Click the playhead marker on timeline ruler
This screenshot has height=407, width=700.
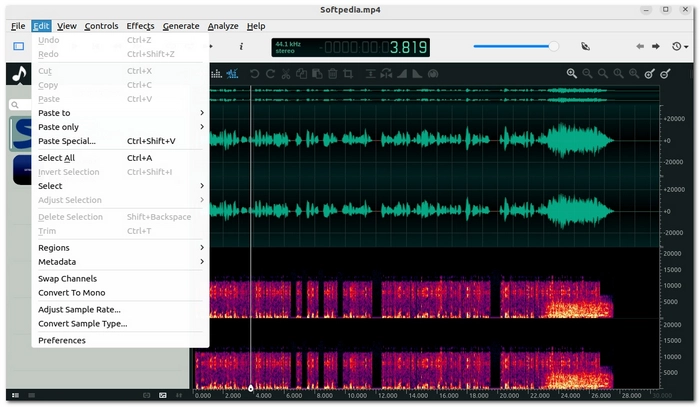[250, 389]
